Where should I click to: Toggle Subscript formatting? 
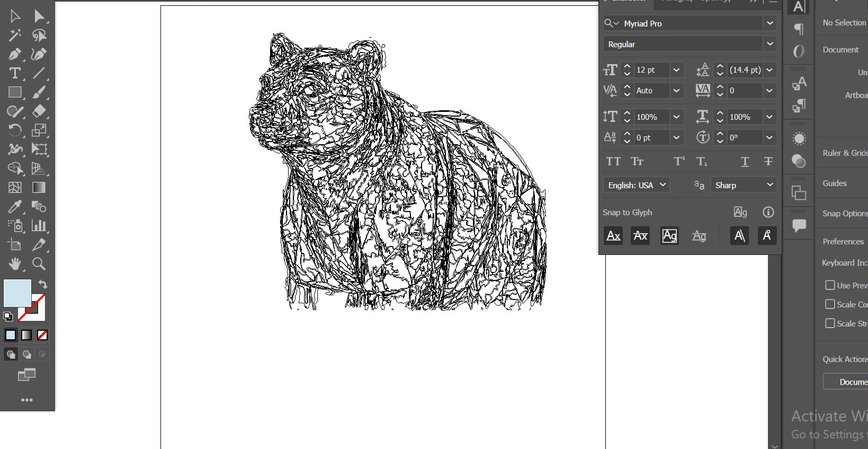pos(702,162)
